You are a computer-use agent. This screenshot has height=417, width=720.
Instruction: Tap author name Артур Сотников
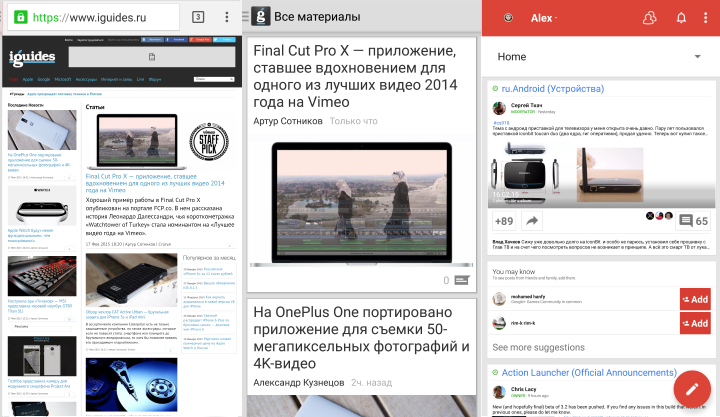click(288, 121)
